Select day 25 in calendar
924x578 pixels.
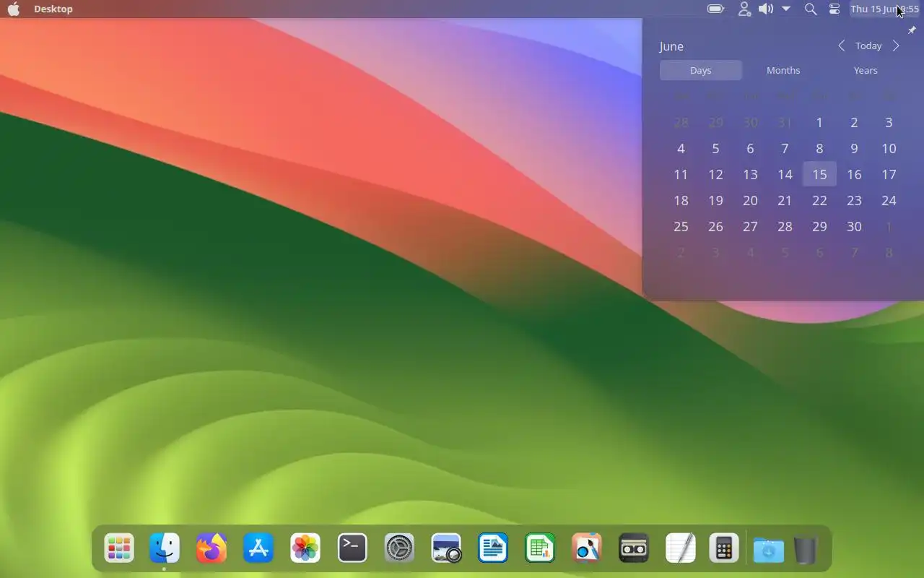pyautogui.click(x=681, y=226)
